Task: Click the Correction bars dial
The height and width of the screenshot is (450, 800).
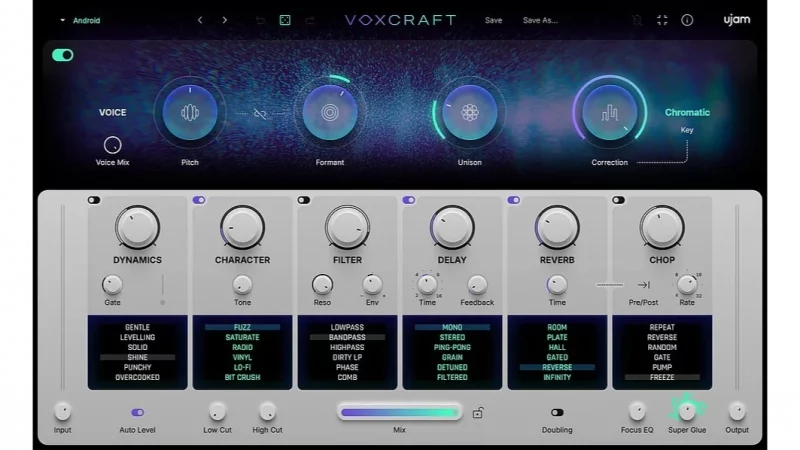Action: (609, 112)
